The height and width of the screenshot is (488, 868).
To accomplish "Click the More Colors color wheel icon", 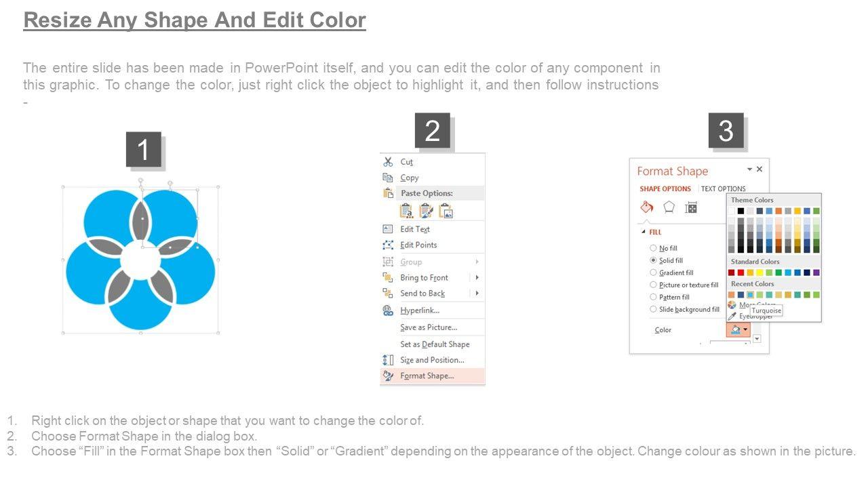I will pyautogui.click(x=732, y=305).
